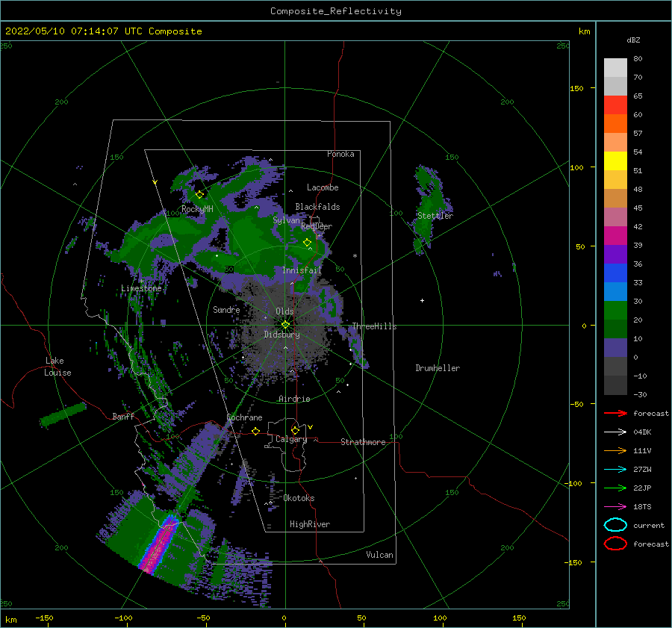672x628 pixels.
Task: Click the 51 dBZ yellow color swatch
Action: tap(615, 161)
